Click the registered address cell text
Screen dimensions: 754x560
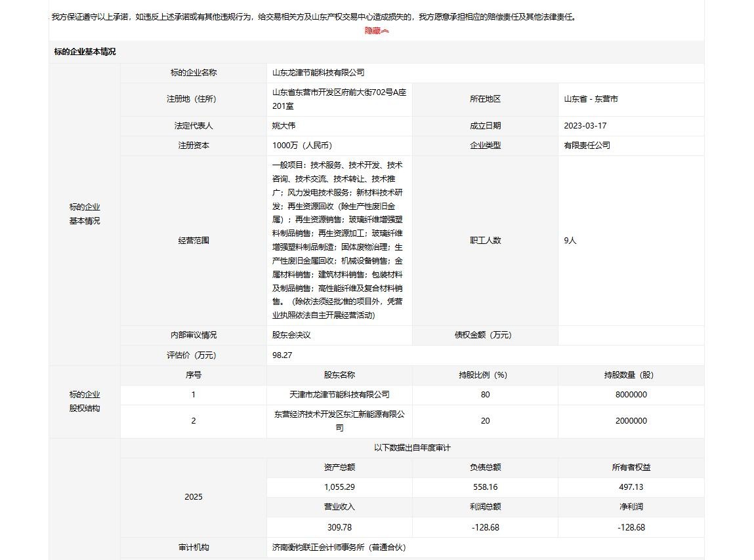(x=339, y=99)
